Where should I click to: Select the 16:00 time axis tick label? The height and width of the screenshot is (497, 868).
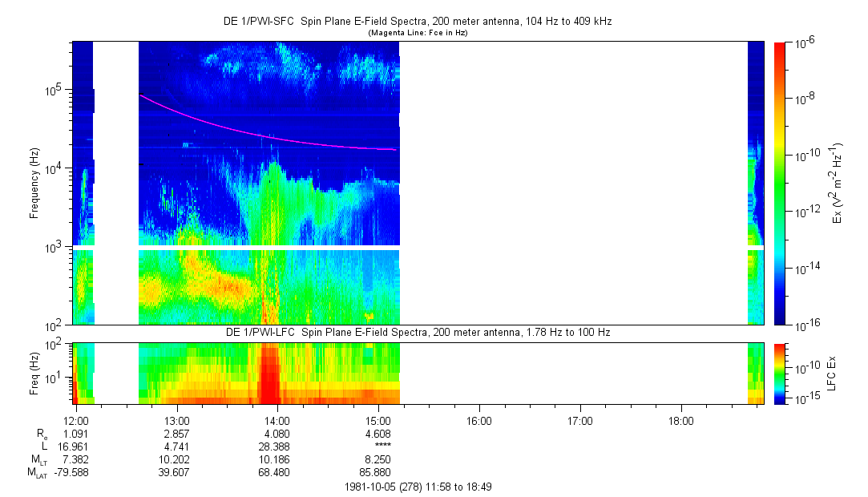coord(478,420)
